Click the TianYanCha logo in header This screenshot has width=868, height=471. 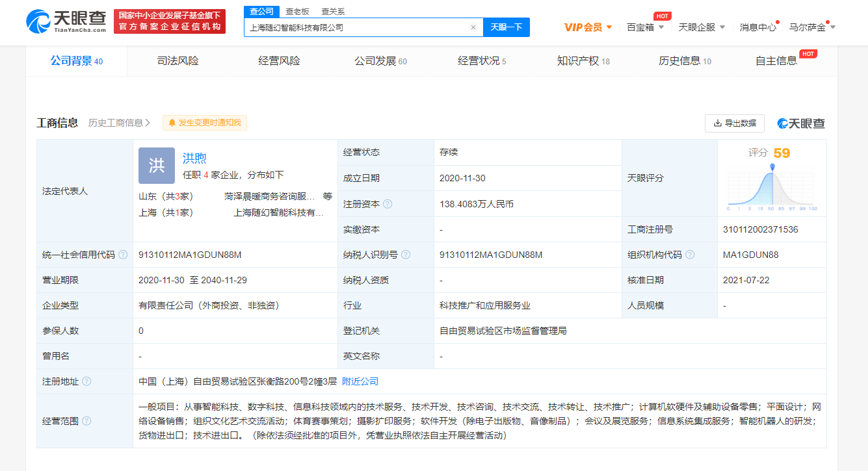[x=67, y=21]
